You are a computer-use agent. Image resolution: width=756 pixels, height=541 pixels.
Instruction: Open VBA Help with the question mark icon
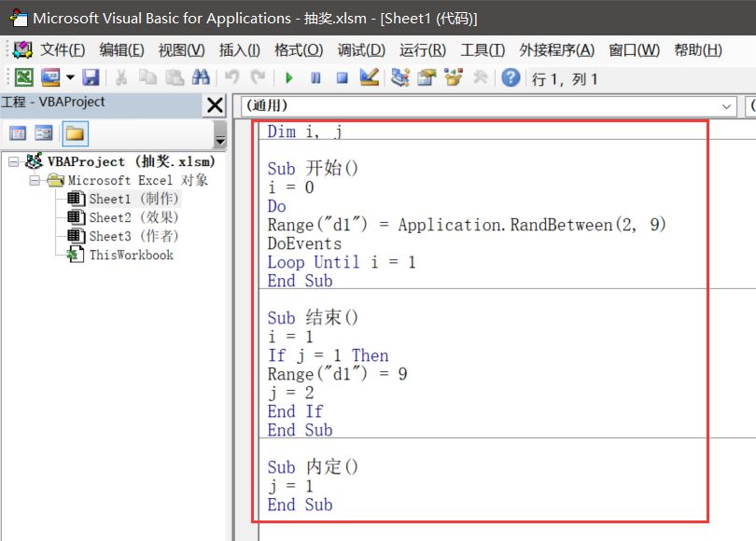(x=511, y=77)
